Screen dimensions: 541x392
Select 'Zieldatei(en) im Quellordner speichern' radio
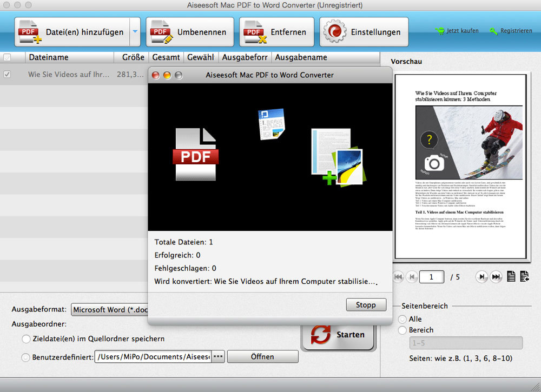pos(26,339)
